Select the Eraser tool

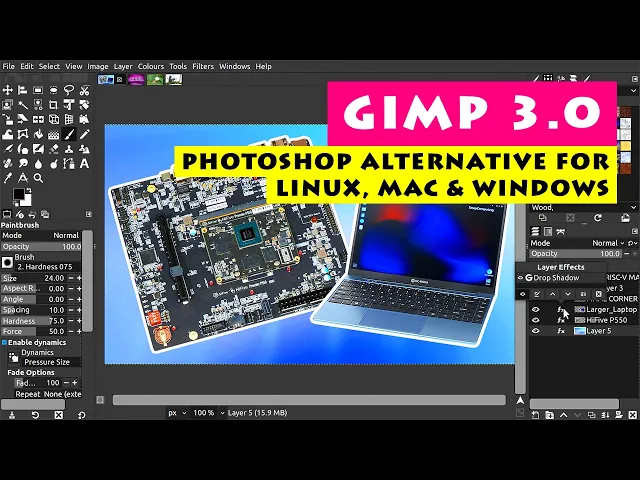(53, 149)
